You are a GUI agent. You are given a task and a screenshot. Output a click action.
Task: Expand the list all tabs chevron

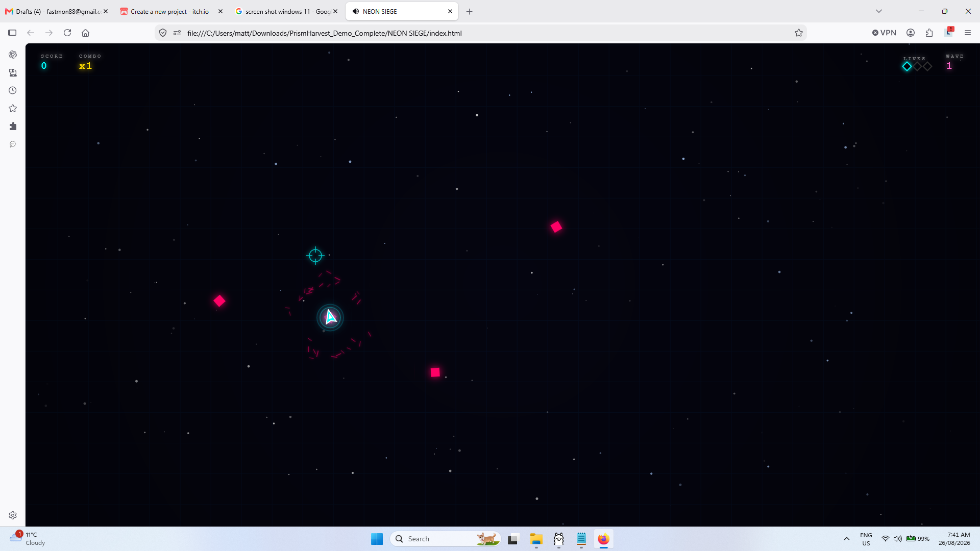point(879,11)
